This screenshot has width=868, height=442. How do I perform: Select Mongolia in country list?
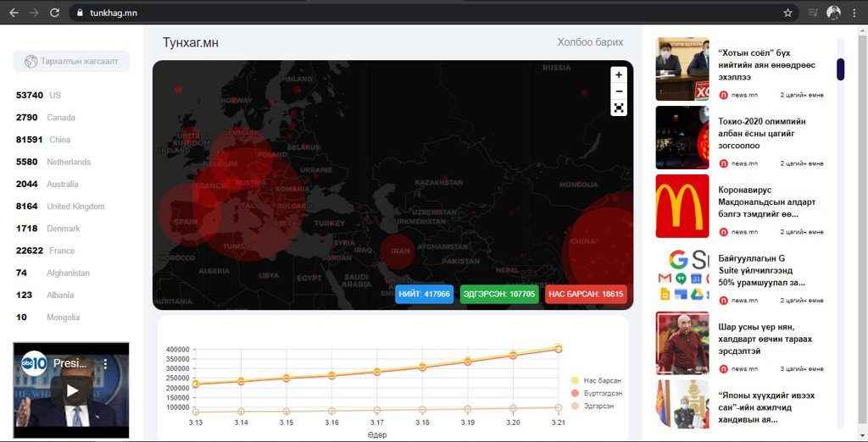(x=63, y=318)
